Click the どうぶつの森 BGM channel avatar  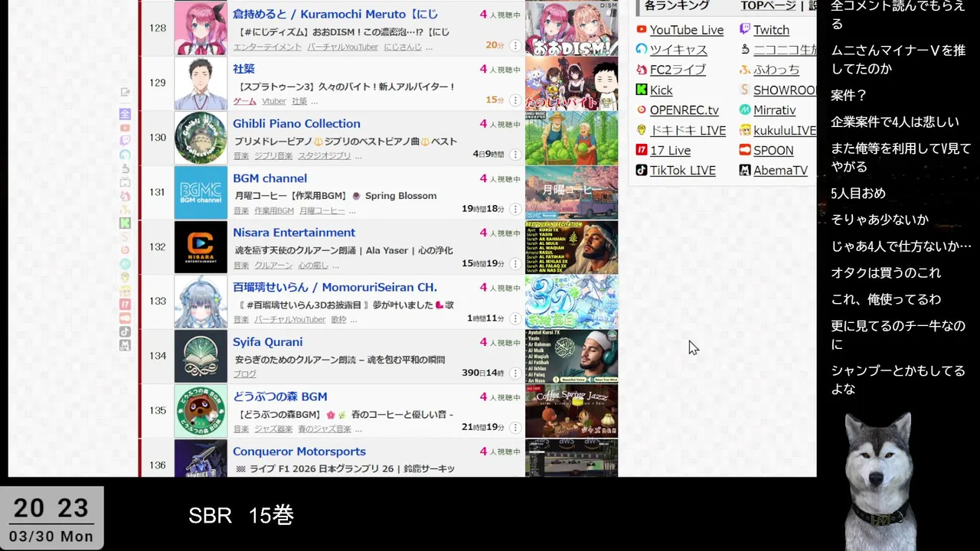201,411
